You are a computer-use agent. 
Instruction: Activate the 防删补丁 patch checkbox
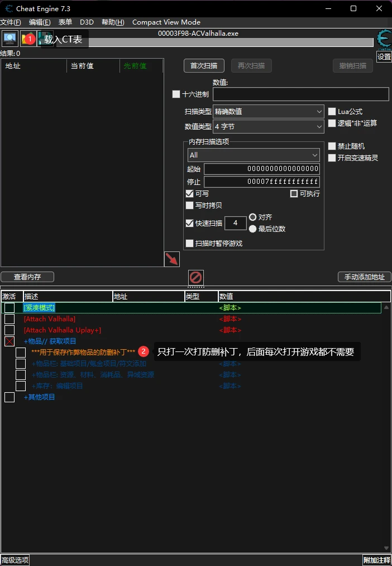(x=21, y=353)
